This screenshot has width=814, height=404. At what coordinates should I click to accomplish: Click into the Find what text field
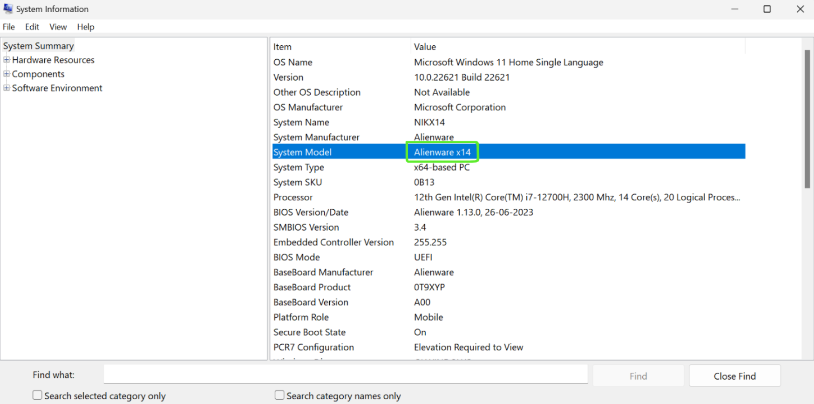[x=345, y=375]
